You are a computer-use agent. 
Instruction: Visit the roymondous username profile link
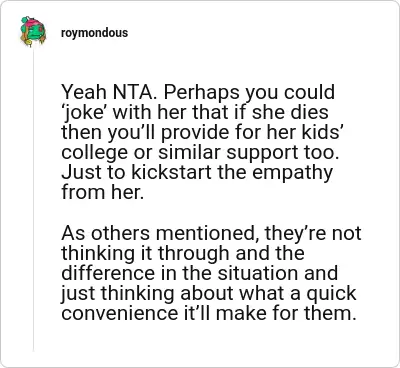(x=94, y=33)
